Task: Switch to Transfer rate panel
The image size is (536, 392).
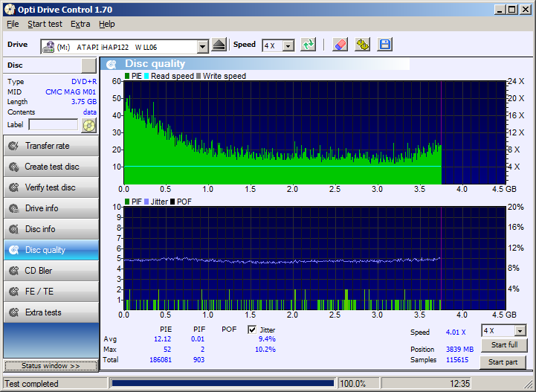Action: pos(51,146)
